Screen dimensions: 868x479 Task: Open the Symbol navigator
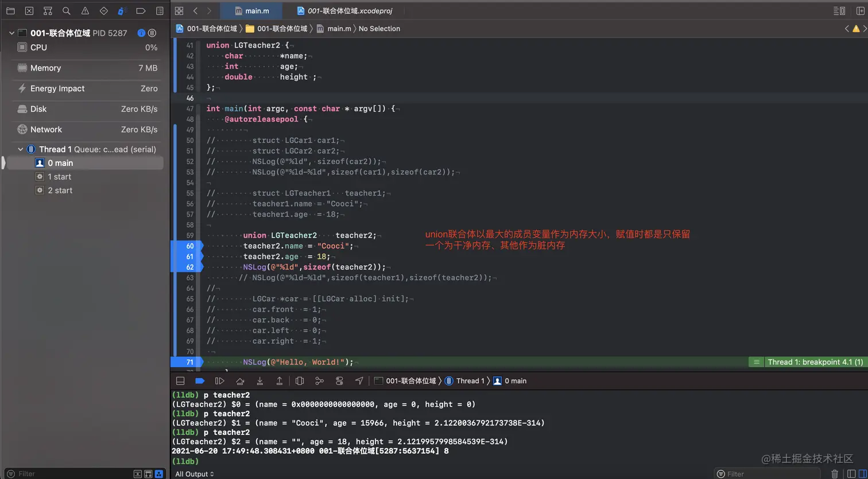click(x=48, y=11)
